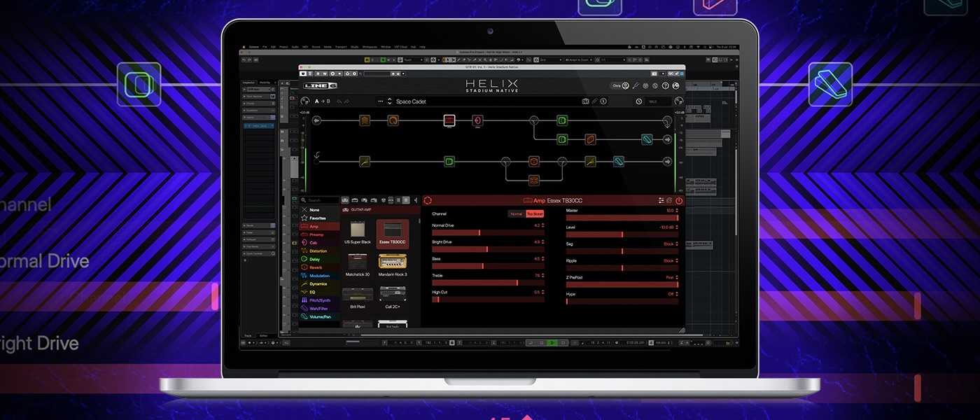This screenshot has width=980, height=420.
Task: Click the preset info icon
Action: point(603,101)
